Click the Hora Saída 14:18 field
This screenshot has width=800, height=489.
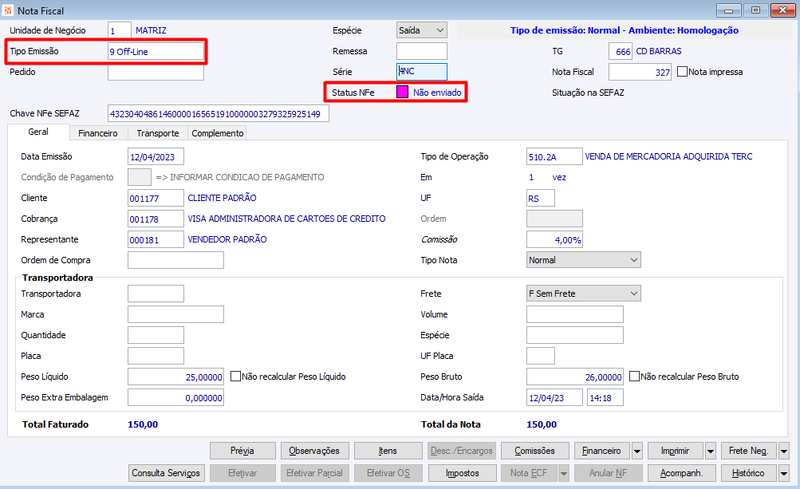coord(605,397)
